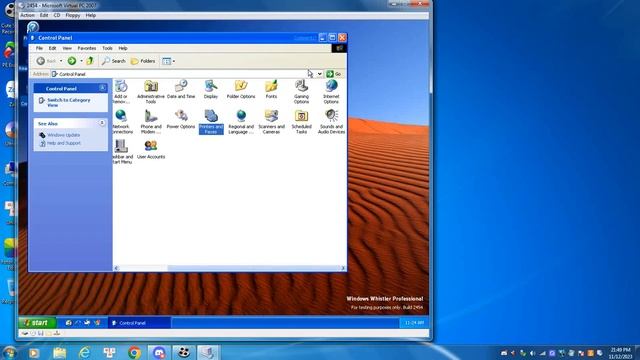Open Phone and Modem options
The width and height of the screenshot is (640, 360).
pyautogui.click(x=151, y=121)
